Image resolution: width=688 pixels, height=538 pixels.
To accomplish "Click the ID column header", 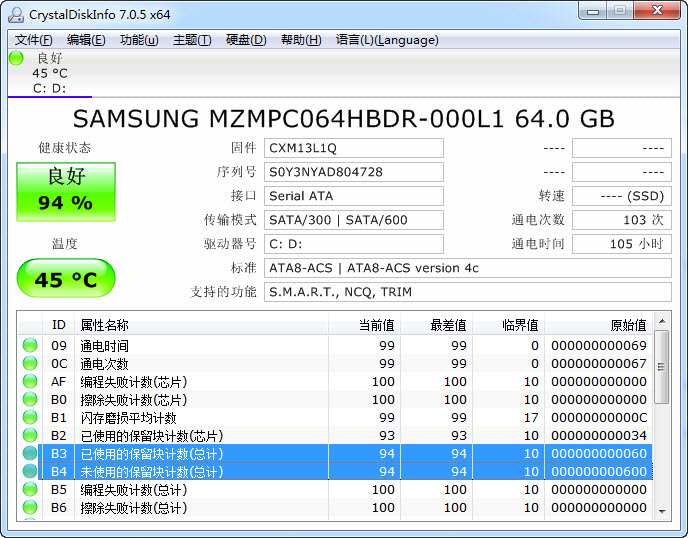I will point(58,325).
